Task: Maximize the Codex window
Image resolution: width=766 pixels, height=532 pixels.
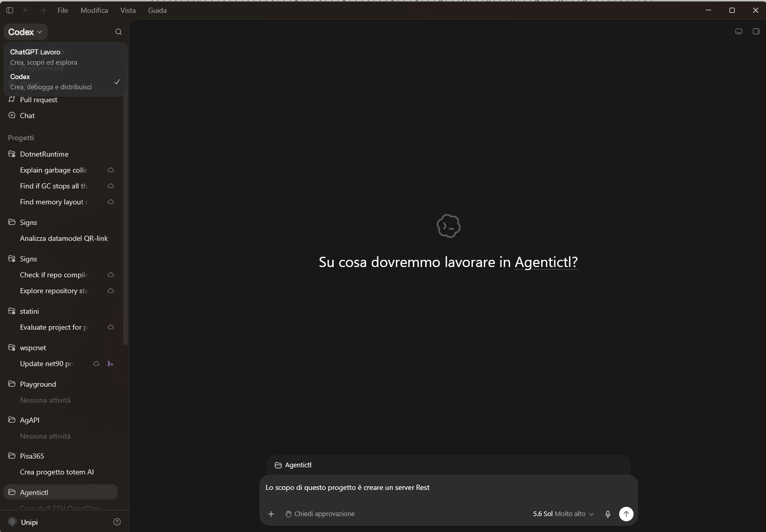Action: pyautogui.click(x=732, y=10)
